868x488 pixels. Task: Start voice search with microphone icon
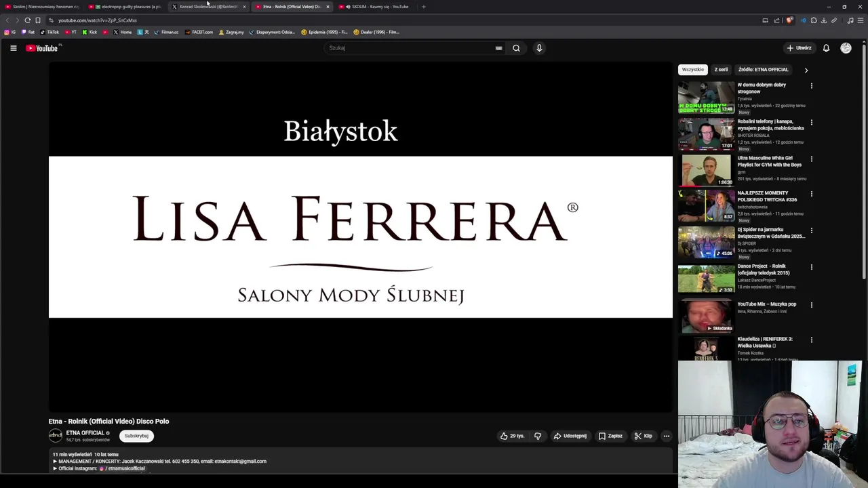pyautogui.click(x=539, y=48)
